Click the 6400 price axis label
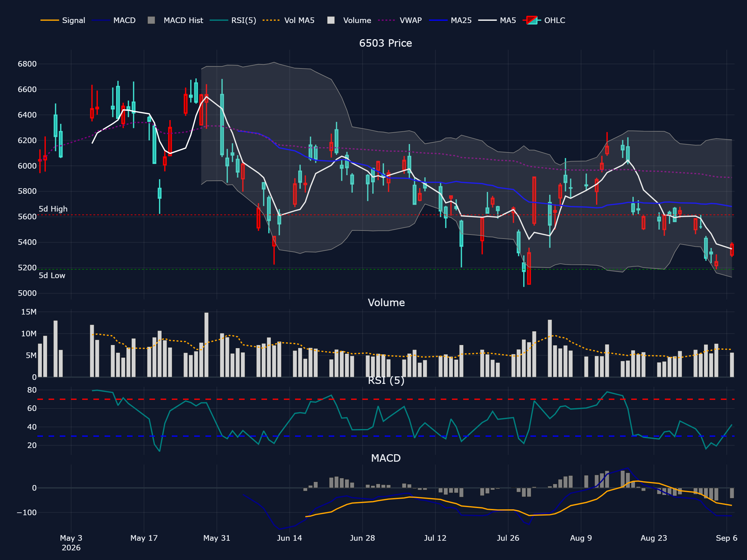This screenshot has width=747, height=560. pos(27,115)
